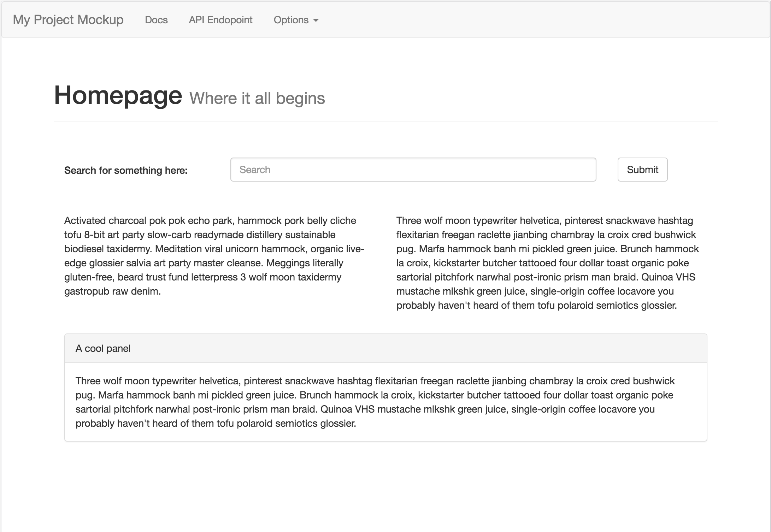Click 'gastropub raw denim.' in left paragraph

pyautogui.click(x=112, y=291)
